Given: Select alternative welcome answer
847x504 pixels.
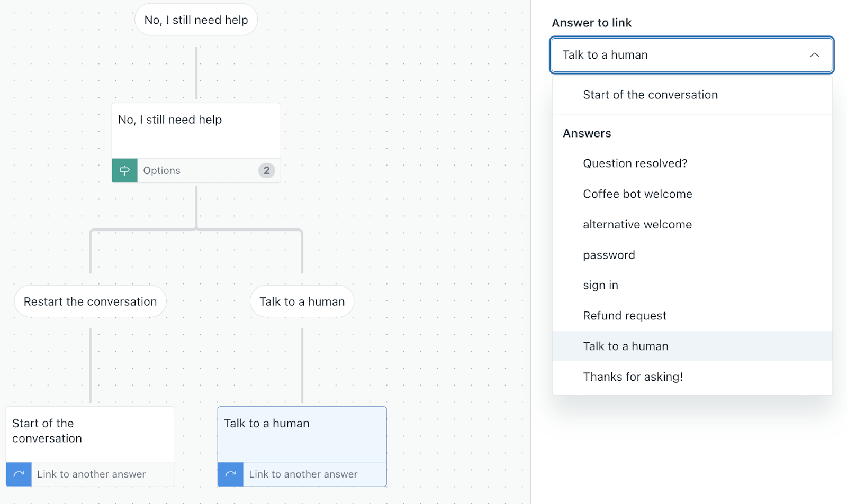Looking at the screenshot, I should [637, 225].
